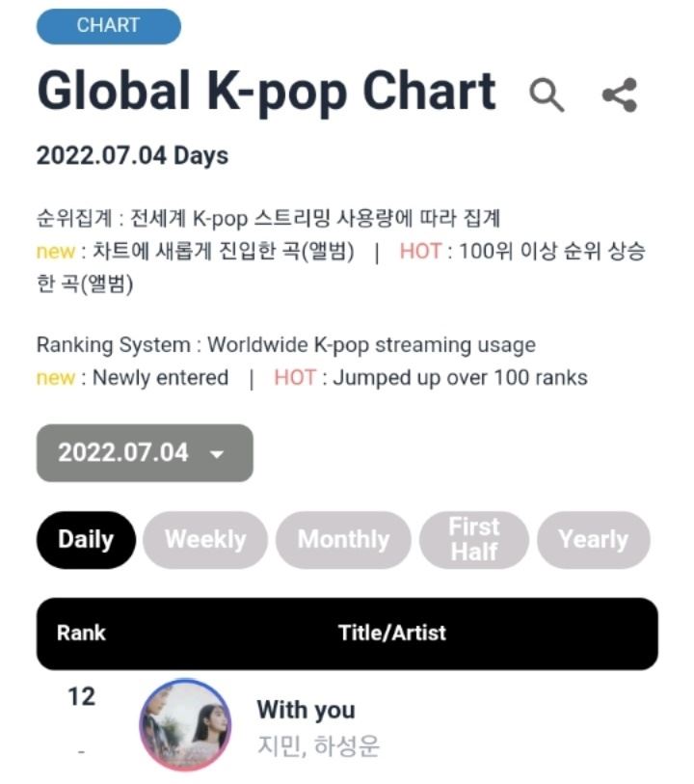Click the Global K-pop Chart heading
Image resolution: width=694 pixels, height=784 pixels.
click(266, 92)
